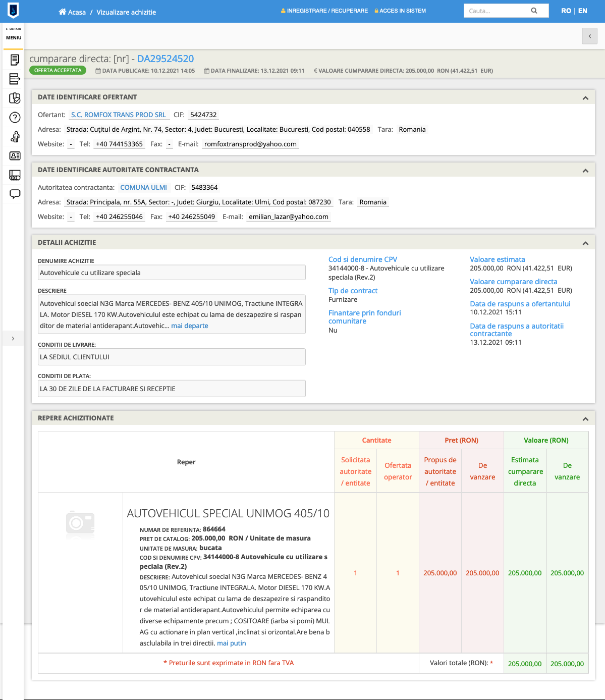The height and width of the screenshot is (700, 605).
Task: Click the Oferta Acceptata status badge
Action: (58, 70)
